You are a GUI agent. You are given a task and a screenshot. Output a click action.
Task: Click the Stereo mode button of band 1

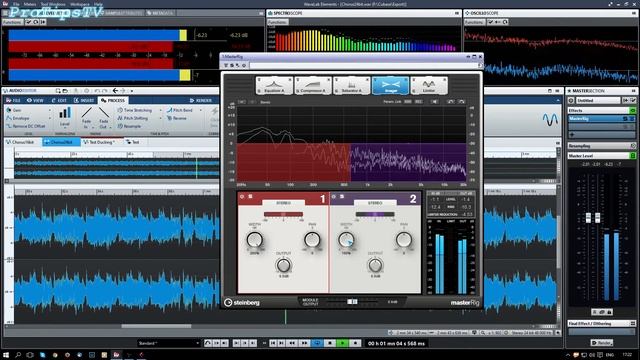pos(284,203)
